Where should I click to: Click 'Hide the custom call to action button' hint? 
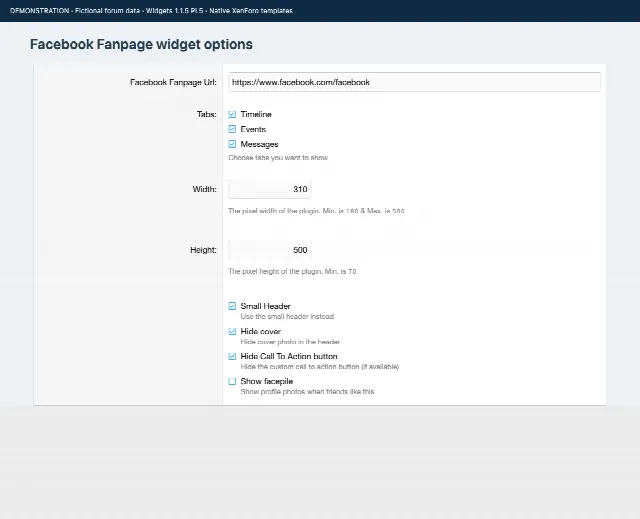[320, 367]
